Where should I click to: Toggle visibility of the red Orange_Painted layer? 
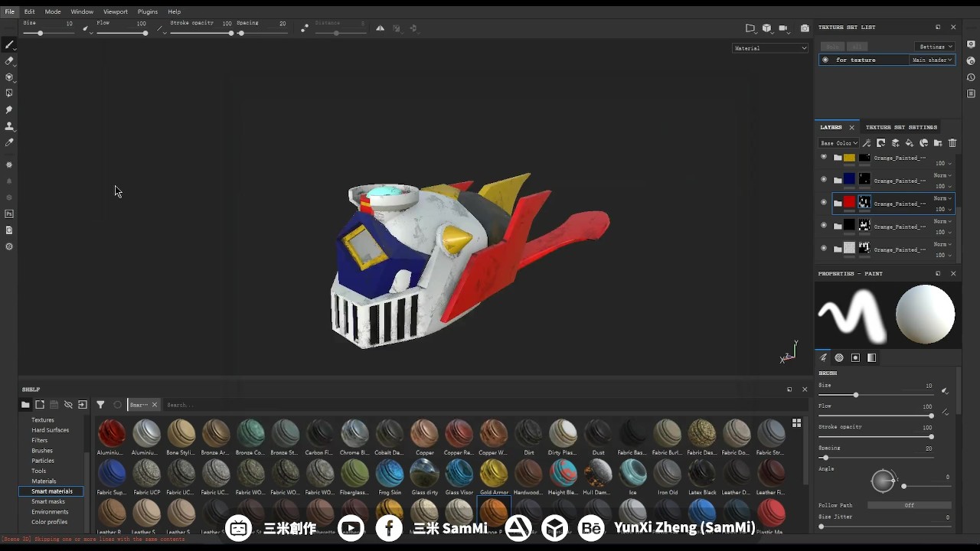click(x=824, y=202)
